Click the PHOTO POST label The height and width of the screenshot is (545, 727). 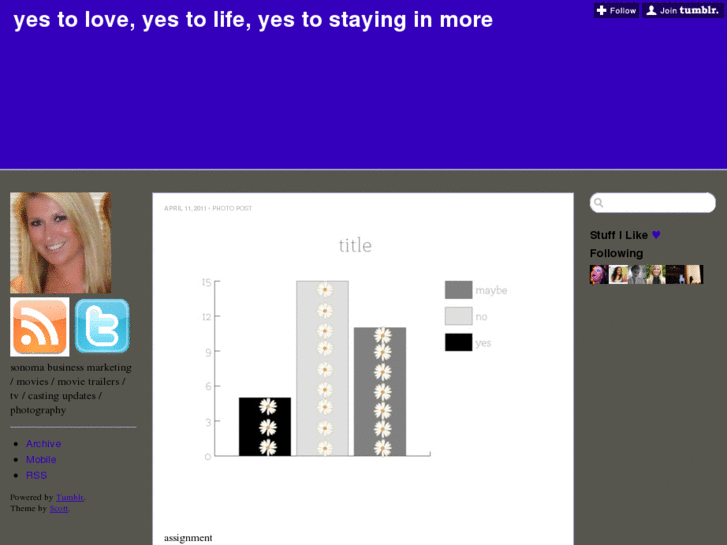click(232, 208)
